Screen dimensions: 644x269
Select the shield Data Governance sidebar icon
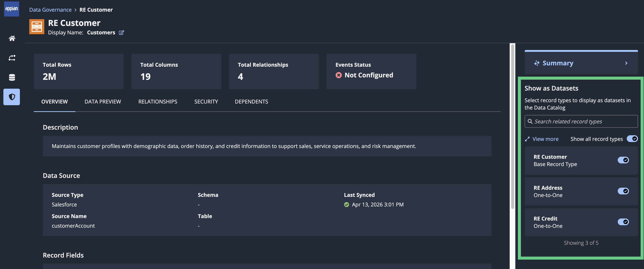pyautogui.click(x=12, y=97)
